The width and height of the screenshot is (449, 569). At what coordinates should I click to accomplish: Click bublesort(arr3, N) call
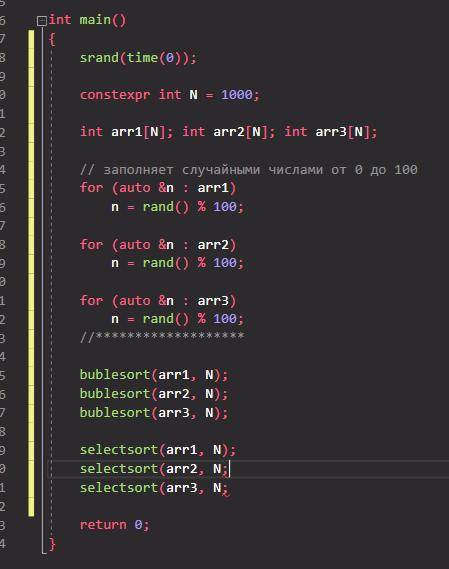click(x=154, y=413)
